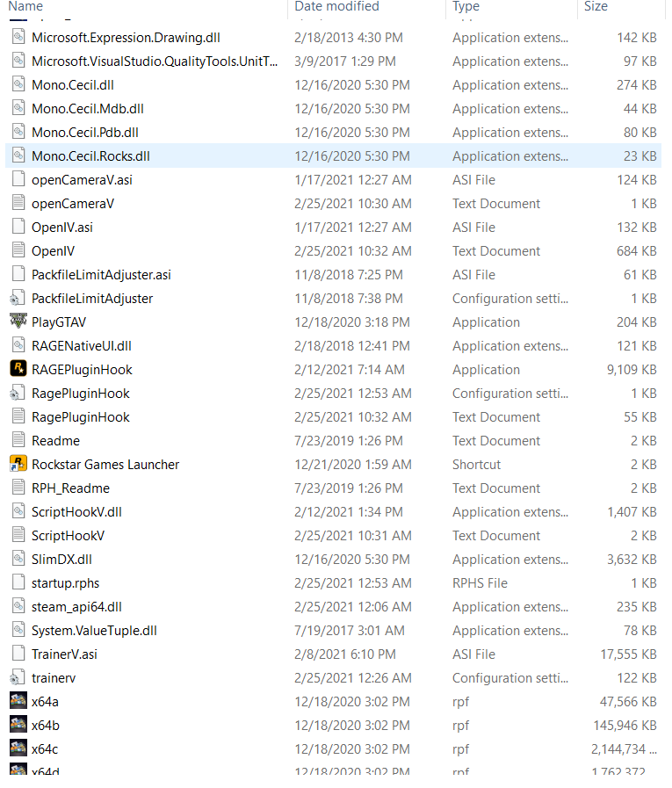
Task: Click the Rockstar Games Launcher shortcut icon
Action: [x=18, y=464]
